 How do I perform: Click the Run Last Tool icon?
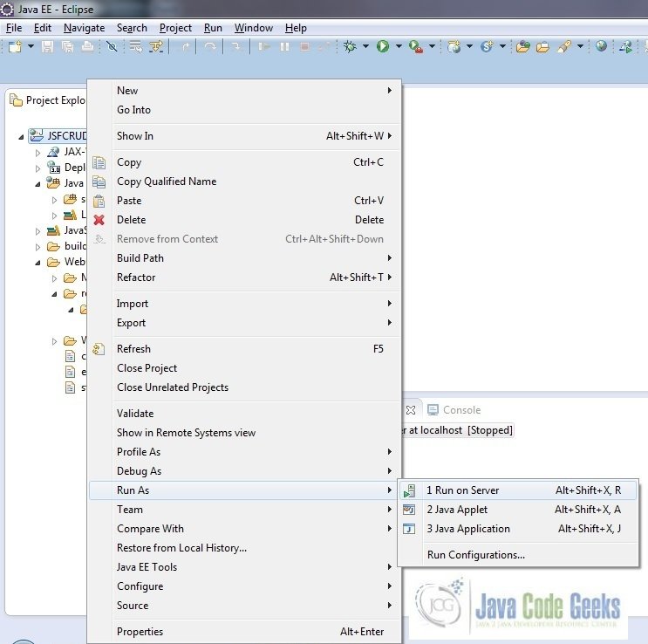(416, 46)
